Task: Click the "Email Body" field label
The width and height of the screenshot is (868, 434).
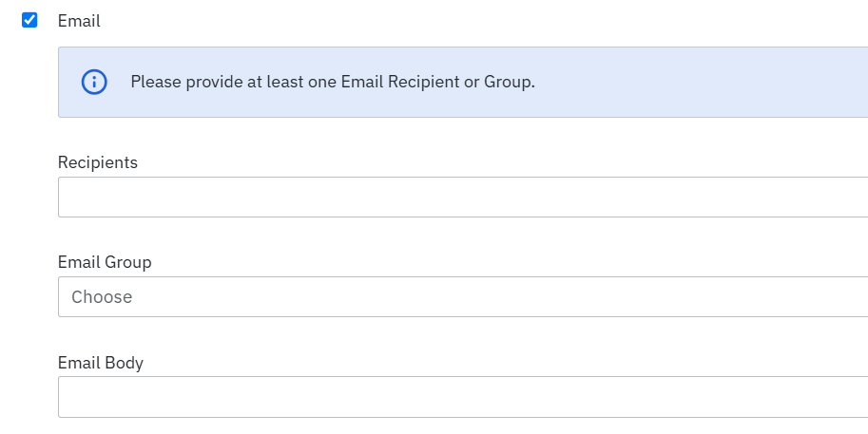Action: coord(101,363)
